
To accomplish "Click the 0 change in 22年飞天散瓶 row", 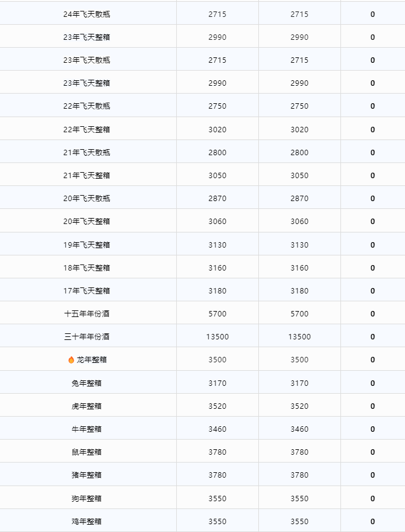I will point(373,106).
